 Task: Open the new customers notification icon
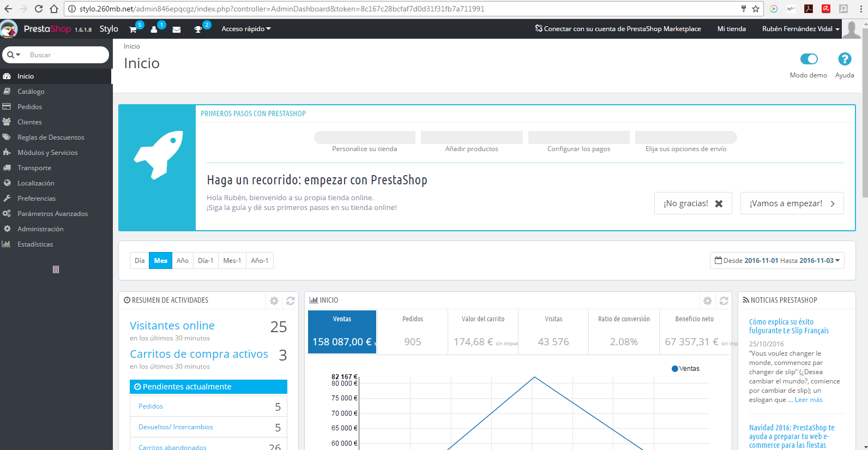[x=154, y=29]
